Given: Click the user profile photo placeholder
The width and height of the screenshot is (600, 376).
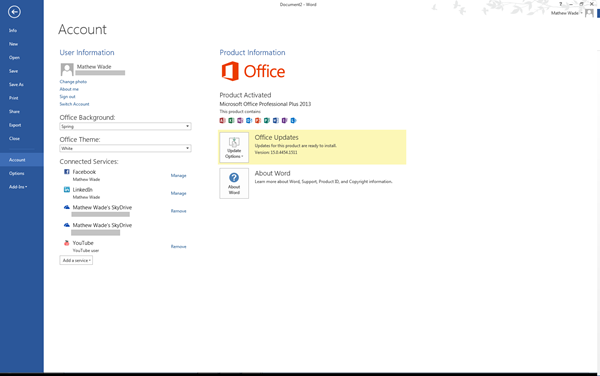Looking at the screenshot, I should 67,70.
